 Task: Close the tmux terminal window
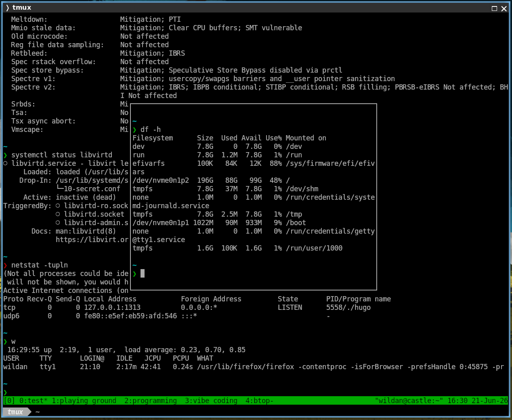point(504,8)
